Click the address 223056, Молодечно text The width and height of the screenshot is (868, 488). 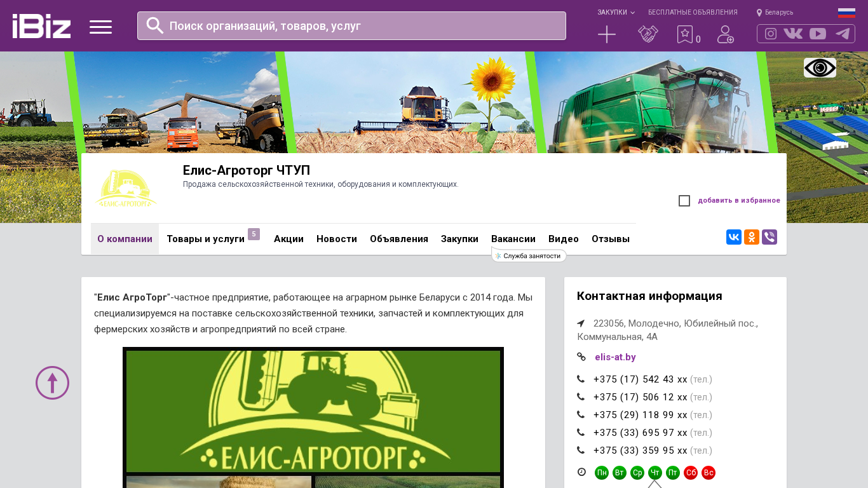pyautogui.click(x=667, y=330)
